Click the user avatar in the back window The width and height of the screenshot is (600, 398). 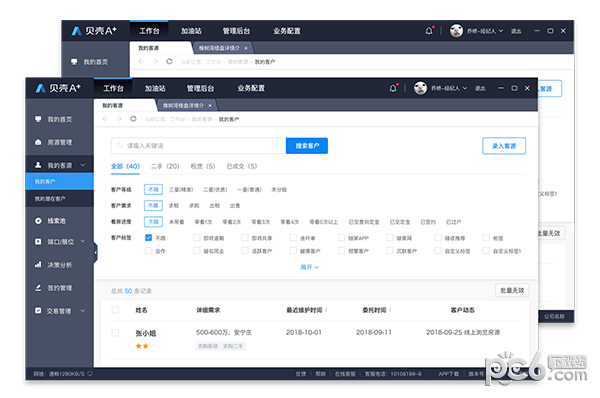click(456, 31)
